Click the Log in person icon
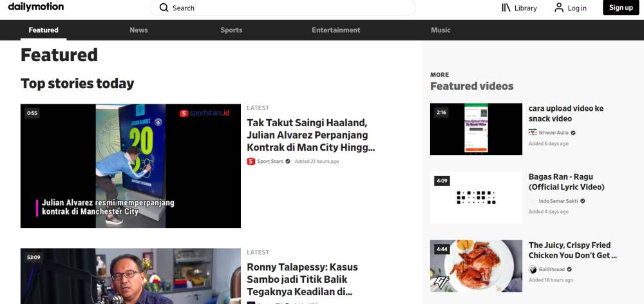 pos(559,8)
